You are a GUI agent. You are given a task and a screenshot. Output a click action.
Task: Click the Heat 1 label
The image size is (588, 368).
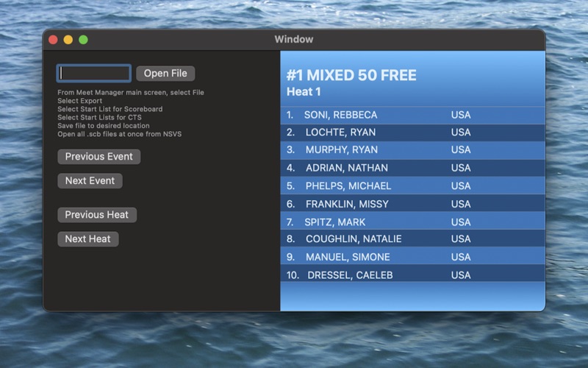click(304, 91)
